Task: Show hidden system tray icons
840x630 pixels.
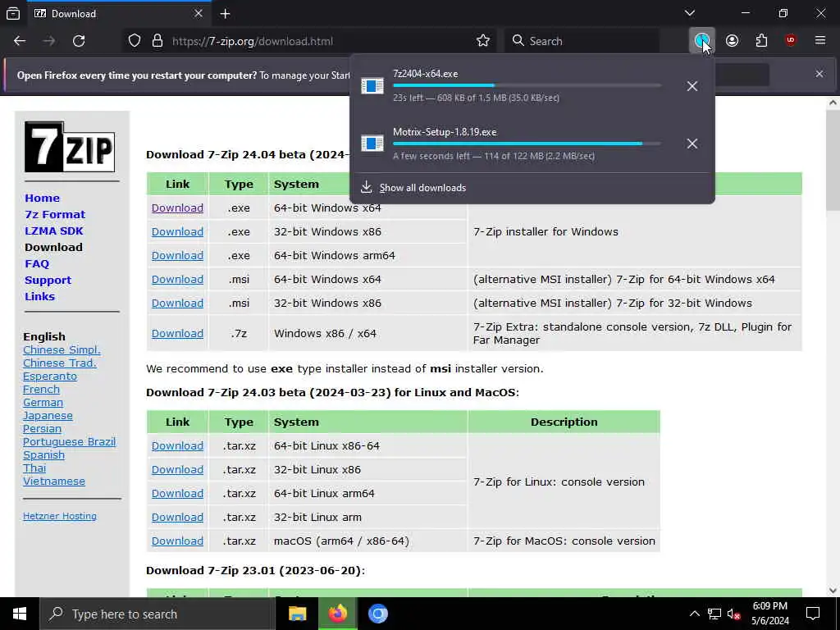Action: [x=694, y=614]
